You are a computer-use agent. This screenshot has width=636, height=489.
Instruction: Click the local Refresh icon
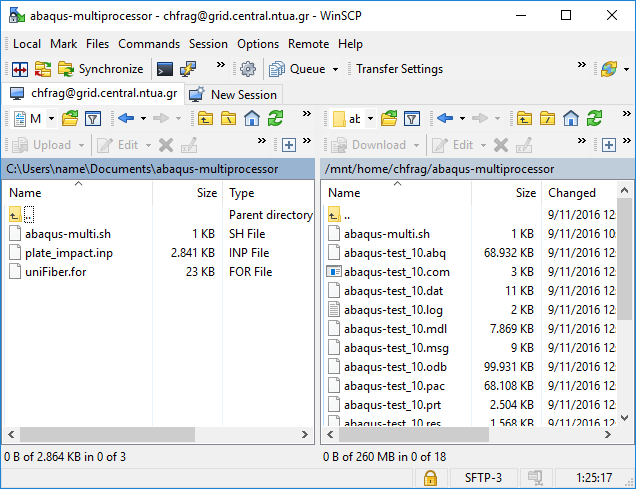(x=275, y=119)
